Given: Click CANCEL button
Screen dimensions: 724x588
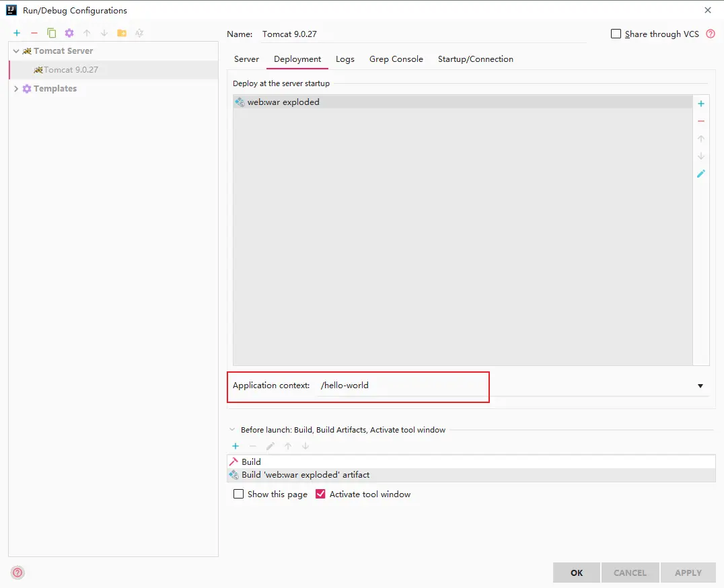Looking at the screenshot, I should click(x=630, y=573).
